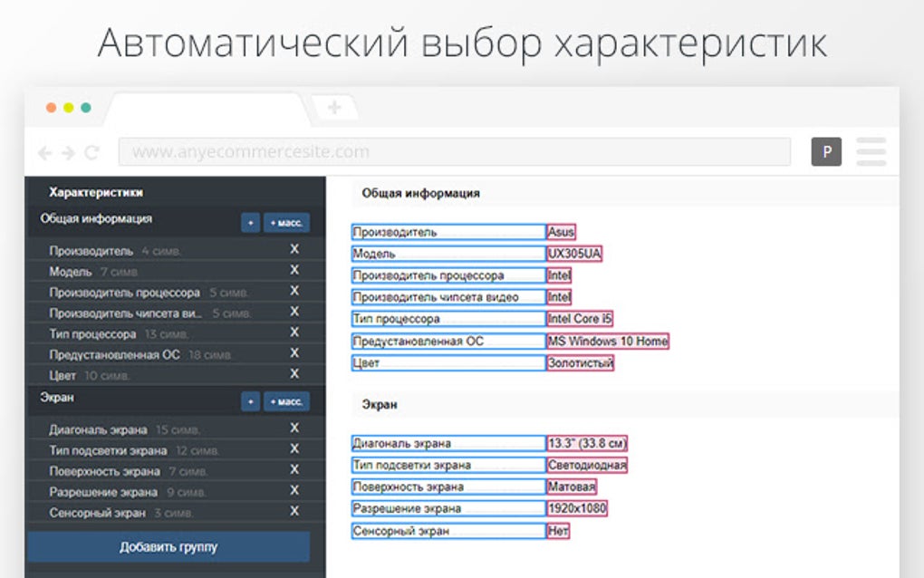
Task: Select Сенсорный экран item in sidebar
Action: click(x=97, y=513)
